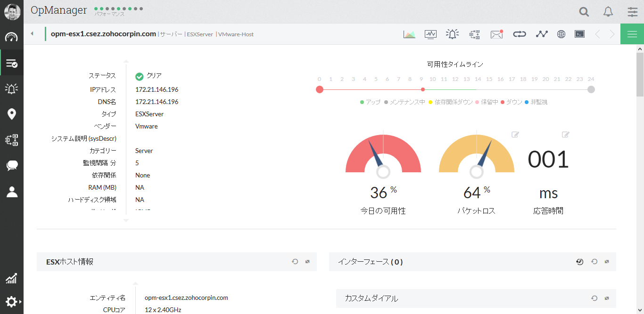
Task: Open the notification email icon with red dot
Action: pyautogui.click(x=497, y=33)
